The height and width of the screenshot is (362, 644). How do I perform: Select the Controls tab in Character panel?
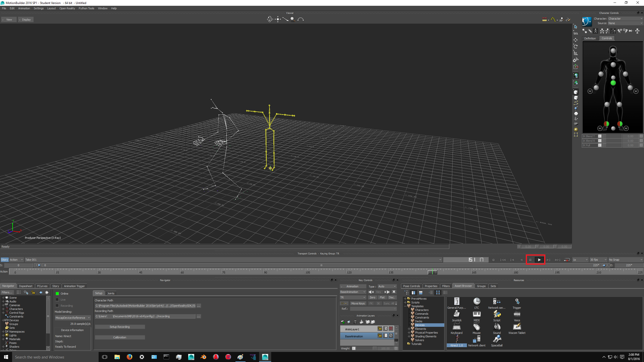[607, 38]
